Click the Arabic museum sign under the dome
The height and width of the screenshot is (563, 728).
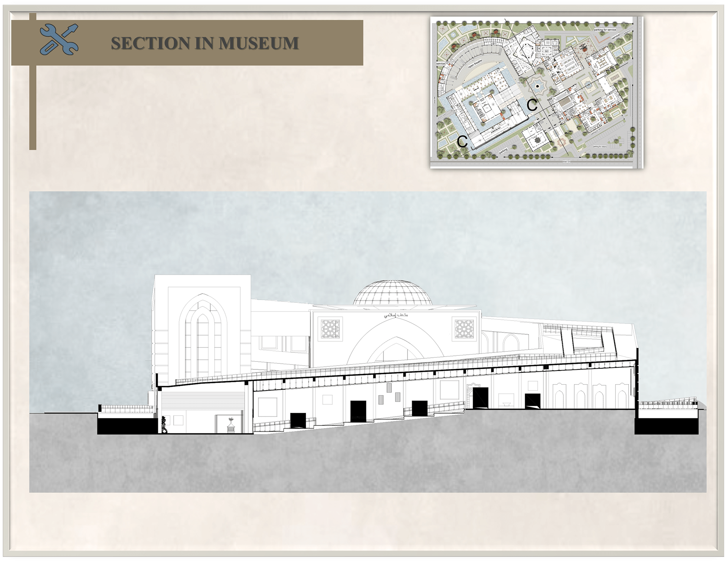396,315
